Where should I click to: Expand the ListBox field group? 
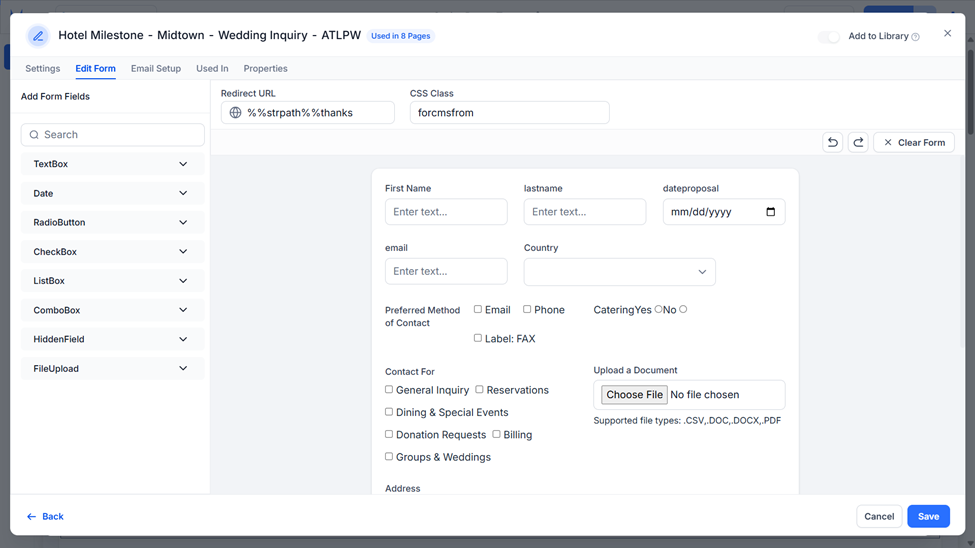113,281
